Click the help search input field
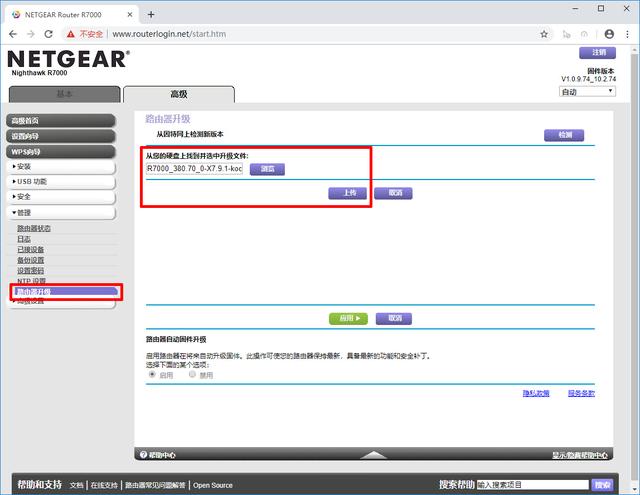This screenshot has width=640, height=495. click(x=533, y=485)
